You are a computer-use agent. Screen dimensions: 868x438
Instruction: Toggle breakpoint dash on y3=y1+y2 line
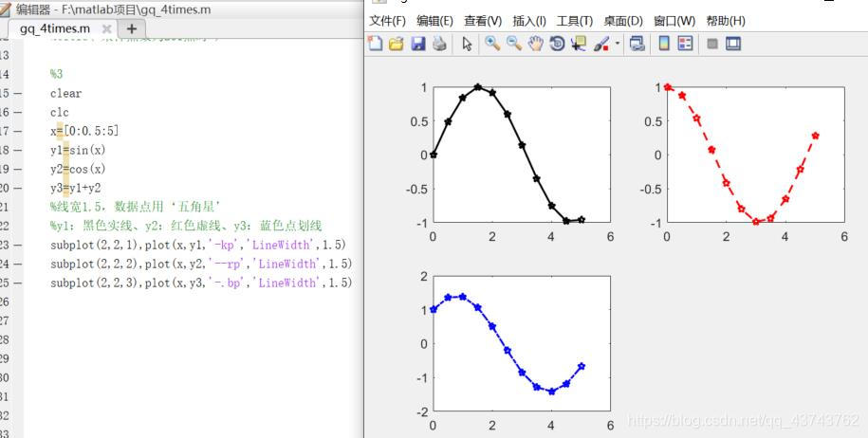(18, 188)
